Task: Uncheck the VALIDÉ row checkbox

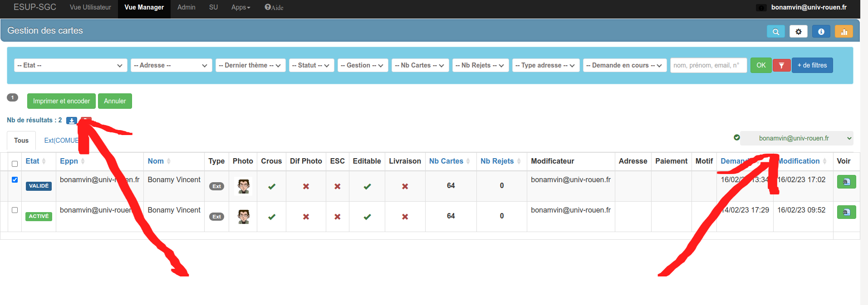Action: (15, 179)
